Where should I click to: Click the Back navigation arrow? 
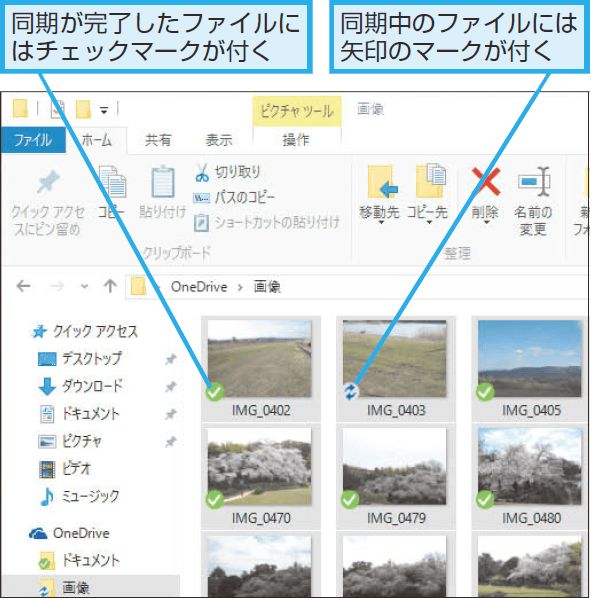(x=24, y=286)
